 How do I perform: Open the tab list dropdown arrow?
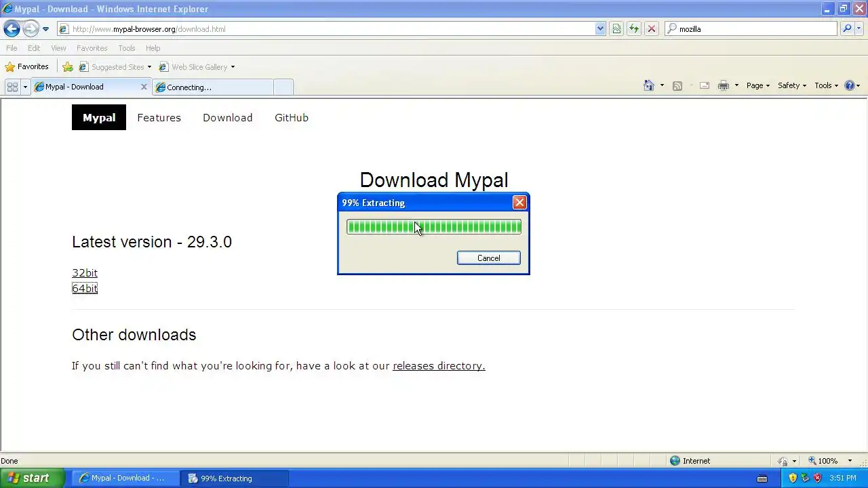pos(25,87)
